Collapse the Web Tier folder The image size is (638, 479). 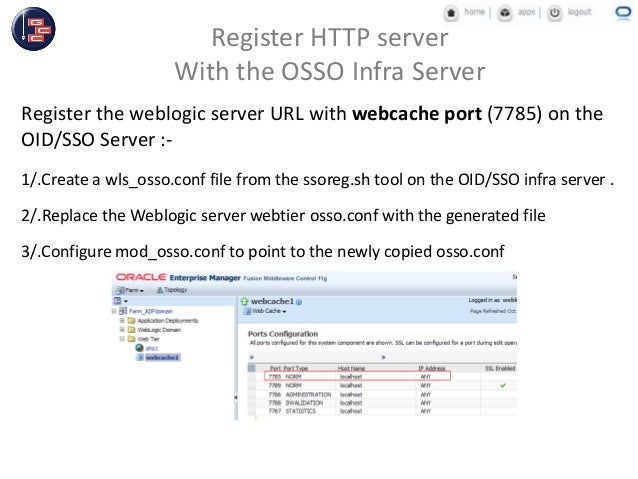[122, 339]
